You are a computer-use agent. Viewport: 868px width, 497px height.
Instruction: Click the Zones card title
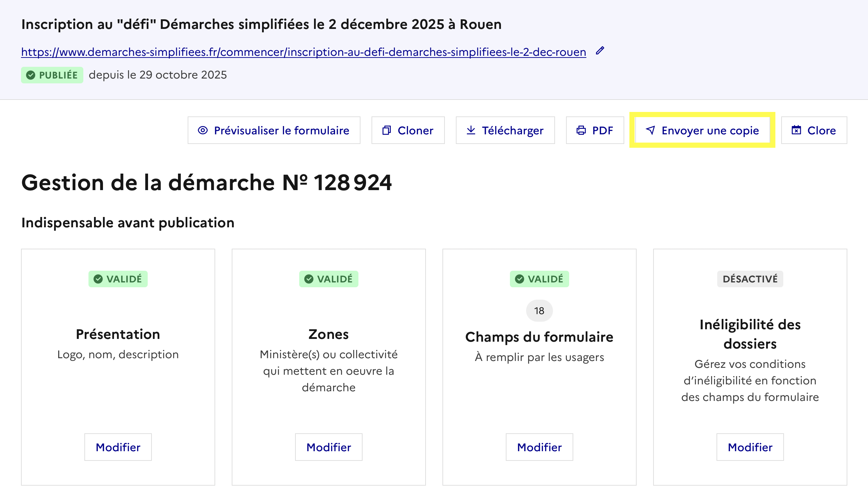[x=328, y=334]
